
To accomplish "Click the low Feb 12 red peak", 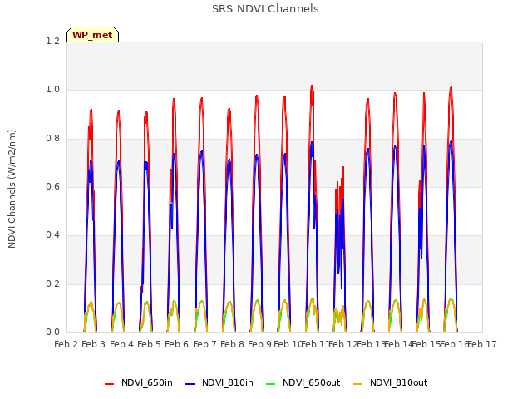I will 342,169.
